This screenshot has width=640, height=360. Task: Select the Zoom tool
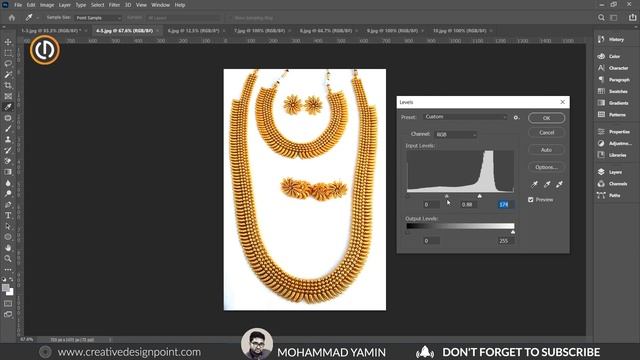click(x=8, y=258)
